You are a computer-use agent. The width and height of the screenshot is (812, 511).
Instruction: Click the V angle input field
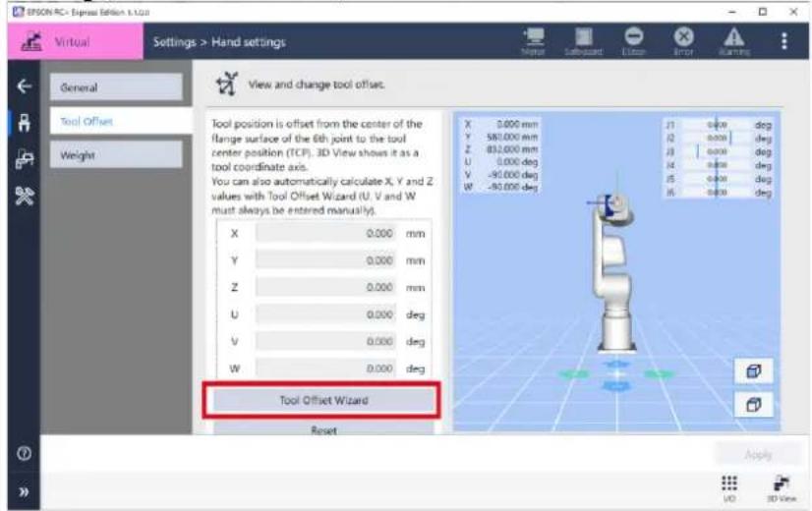click(325, 342)
